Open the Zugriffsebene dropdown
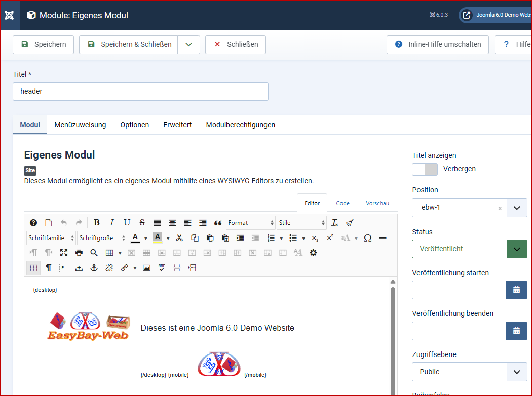 [517, 372]
